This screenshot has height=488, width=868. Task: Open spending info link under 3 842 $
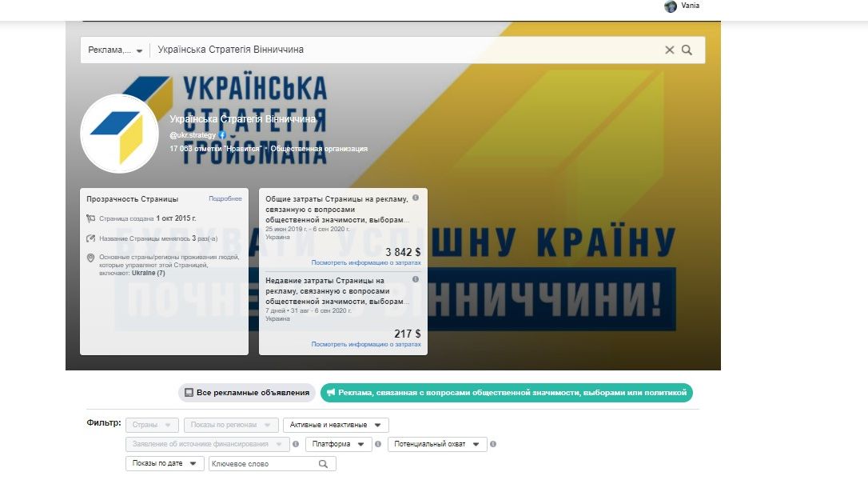pyautogui.click(x=366, y=262)
